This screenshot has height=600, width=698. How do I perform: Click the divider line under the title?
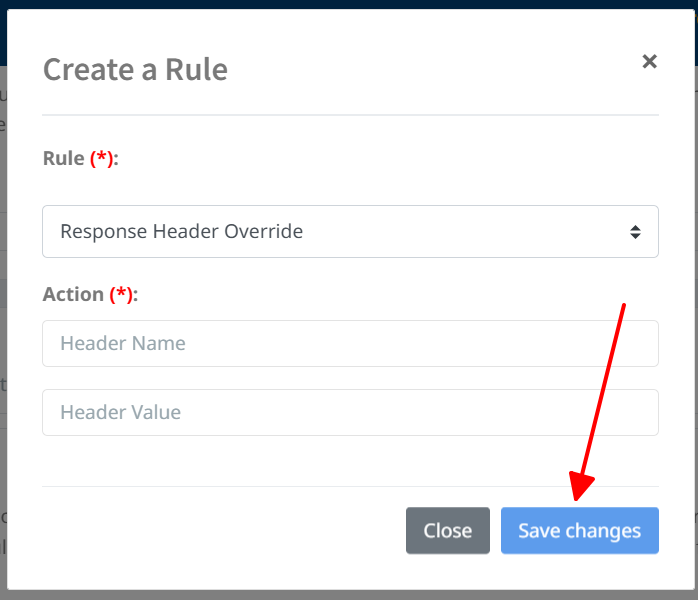350,115
